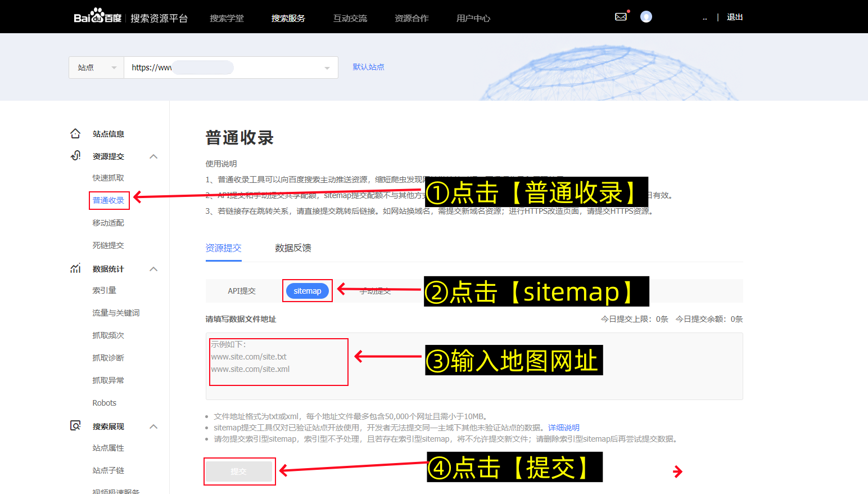Screen dimensions: 868x494
Task: Click the sitemap URL input area
Action: pos(278,362)
